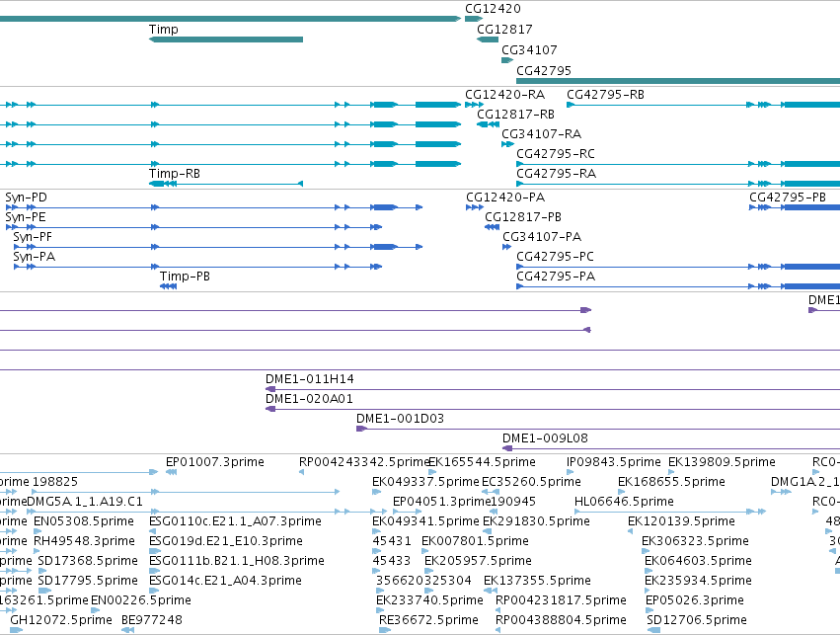
Task: Click the EK120139.5prime EST label
Action: tap(681, 521)
